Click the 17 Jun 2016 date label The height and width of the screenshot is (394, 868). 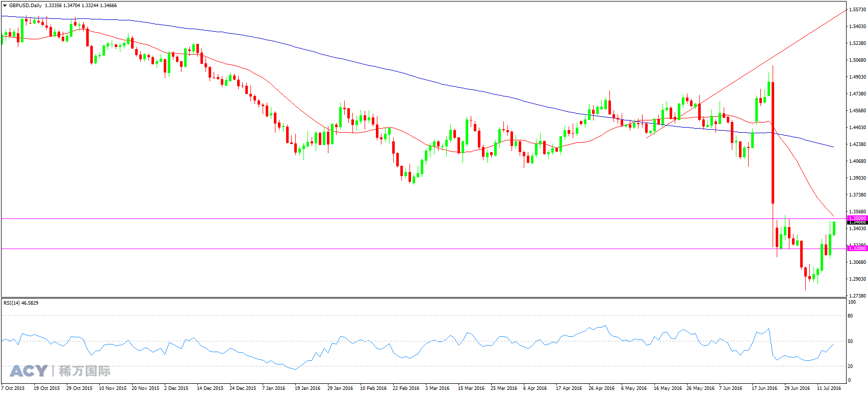tap(764, 388)
